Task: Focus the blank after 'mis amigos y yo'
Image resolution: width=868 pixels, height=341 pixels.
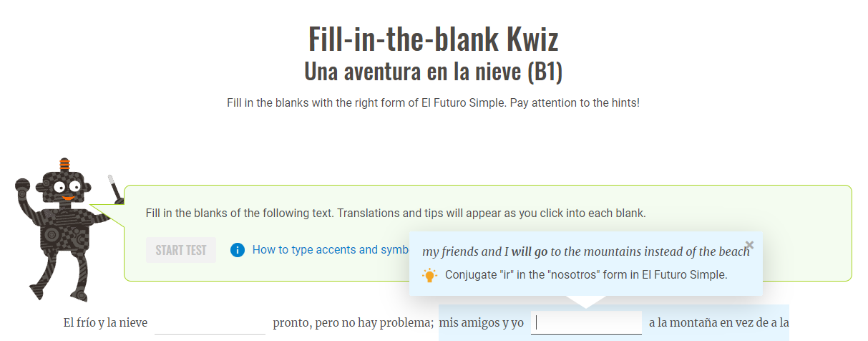Action: point(586,322)
